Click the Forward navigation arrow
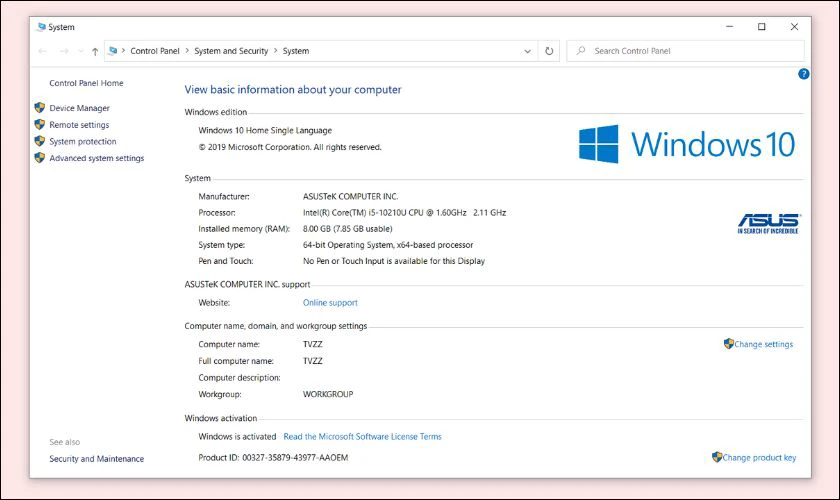The width and height of the screenshot is (840, 500). [64, 51]
